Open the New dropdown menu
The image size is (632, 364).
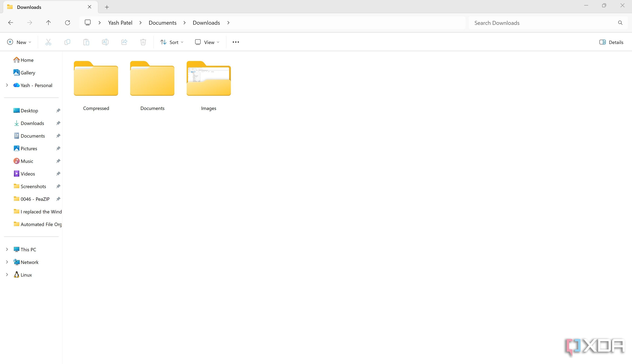pos(19,42)
